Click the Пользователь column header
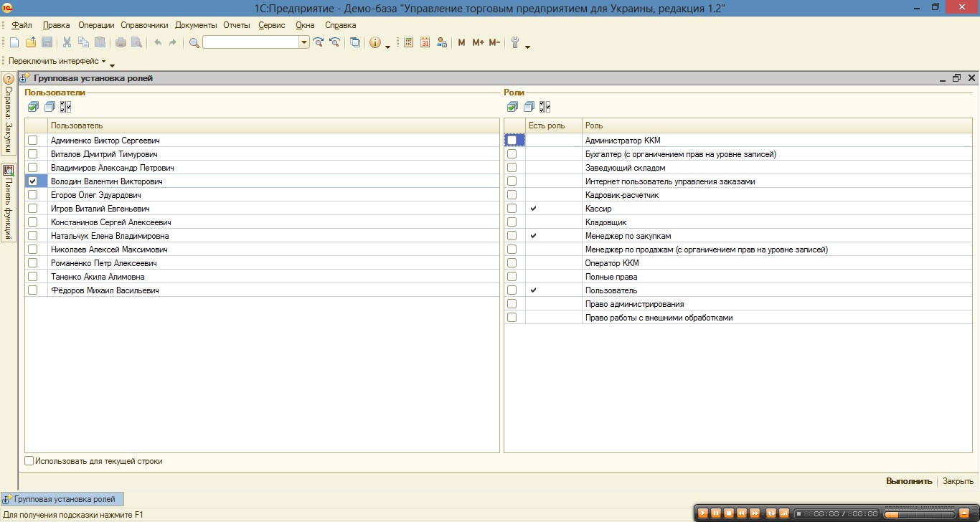 pos(273,126)
